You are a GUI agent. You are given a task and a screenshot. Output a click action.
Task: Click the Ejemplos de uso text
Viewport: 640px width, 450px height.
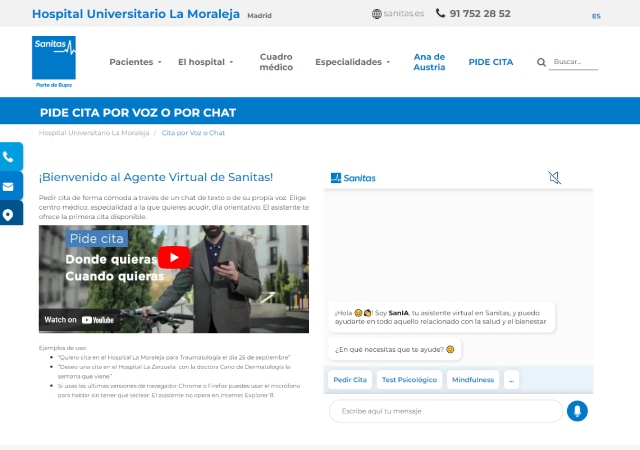[x=63, y=348]
